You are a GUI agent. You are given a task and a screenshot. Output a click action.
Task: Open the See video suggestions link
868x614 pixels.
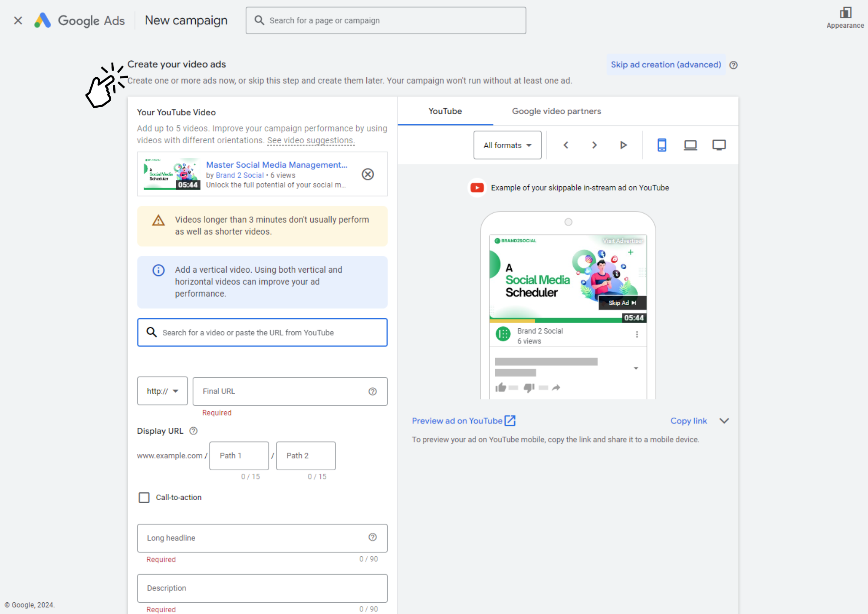click(x=311, y=140)
